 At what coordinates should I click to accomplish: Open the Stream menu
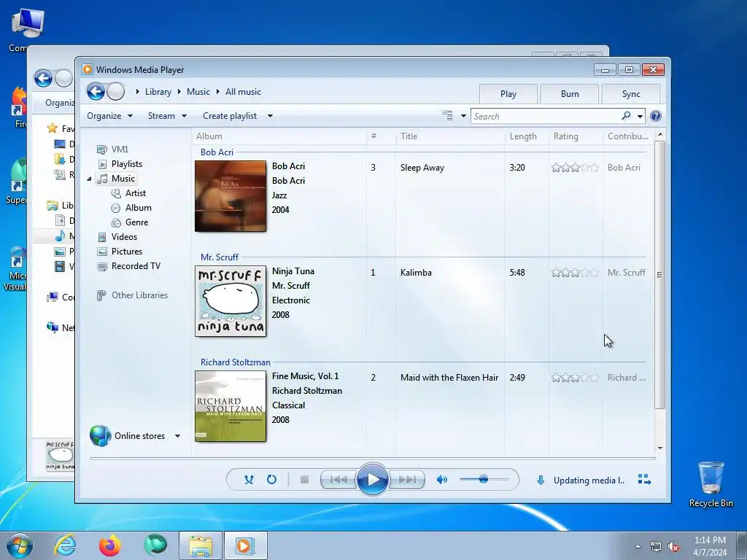(167, 116)
